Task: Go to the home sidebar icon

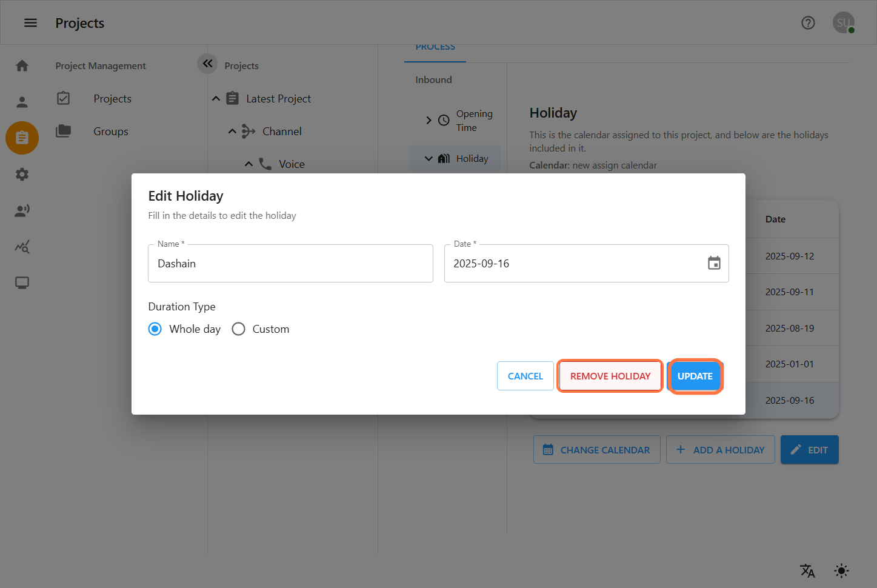Action: pos(22,65)
